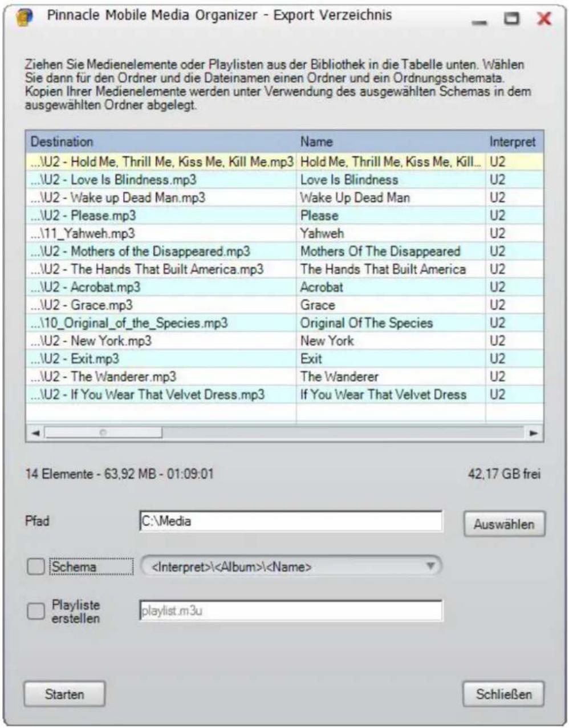Image resolution: width=569 pixels, height=728 pixels.
Task: Select destination U2 - The Wanderer.mp3
Action: 161,377
